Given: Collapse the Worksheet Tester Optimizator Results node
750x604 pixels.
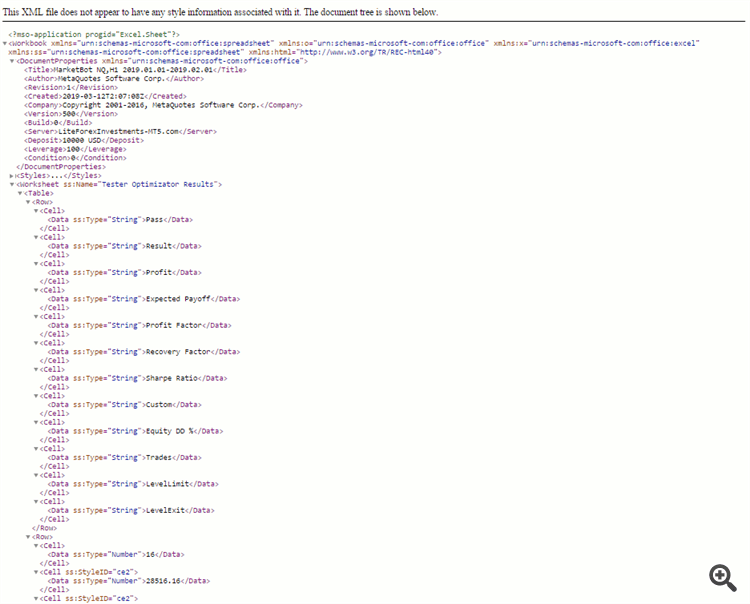Looking at the screenshot, I should [x=12, y=185].
